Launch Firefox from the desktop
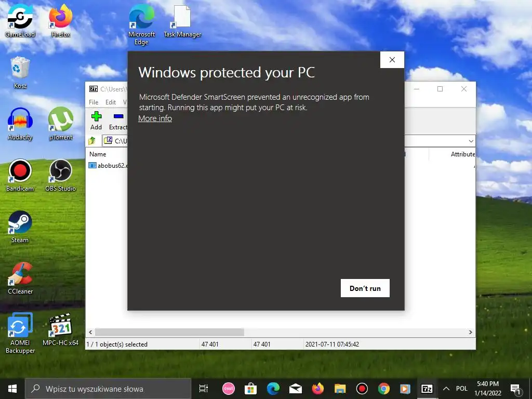The width and height of the screenshot is (532, 399). click(x=60, y=20)
